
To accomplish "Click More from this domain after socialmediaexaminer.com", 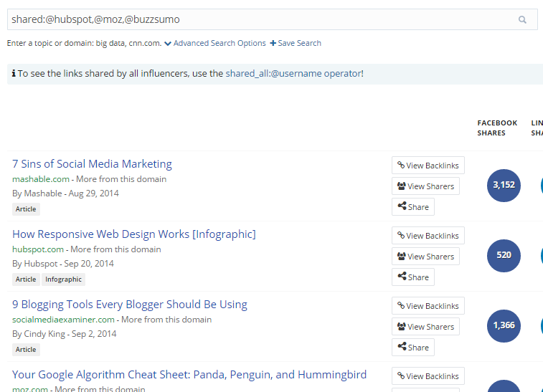I will pyautogui.click(x=166, y=320).
